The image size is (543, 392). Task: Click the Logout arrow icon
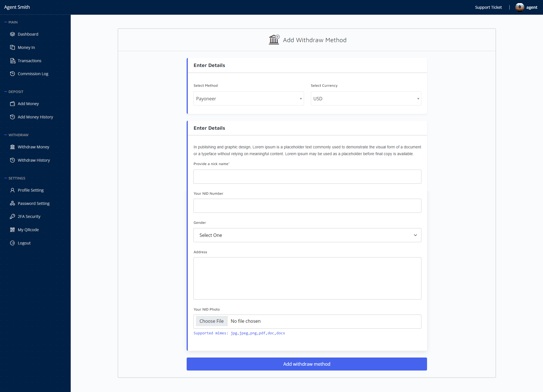pos(12,243)
